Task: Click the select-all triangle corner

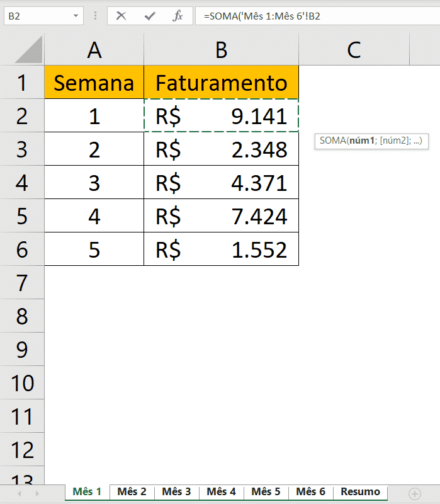Action: point(28,50)
